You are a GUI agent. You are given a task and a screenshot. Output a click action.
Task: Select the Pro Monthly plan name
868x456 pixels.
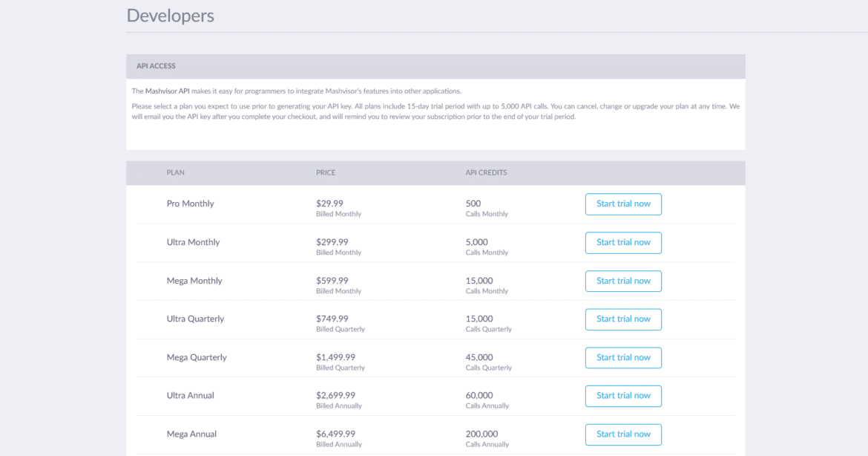pyautogui.click(x=190, y=203)
